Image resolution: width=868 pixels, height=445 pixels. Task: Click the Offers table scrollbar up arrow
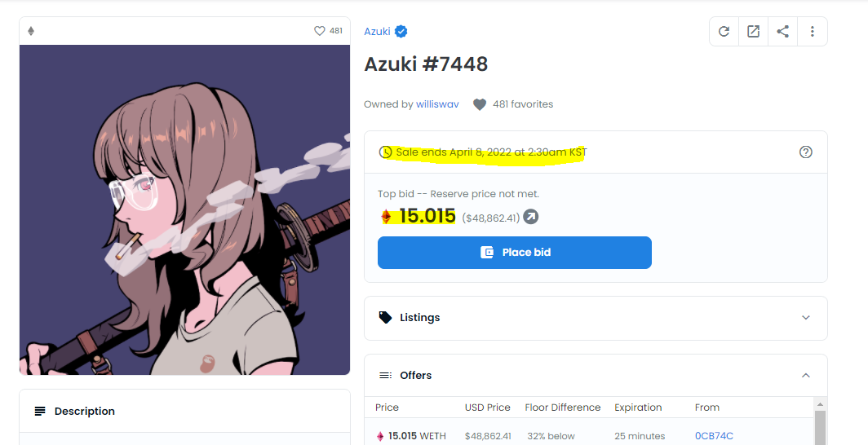pyautogui.click(x=821, y=404)
